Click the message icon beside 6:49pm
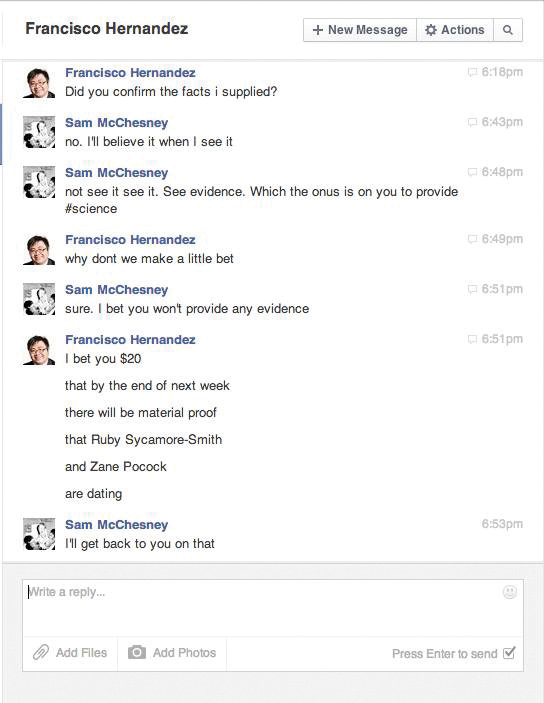 (472, 239)
